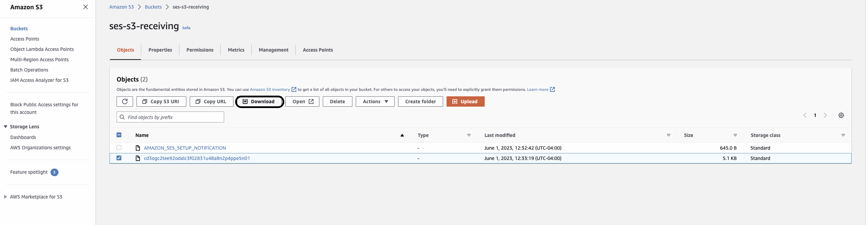Switch to the Objects tab
This screenshot has height=225, width=868.
[x=125, y=50]
